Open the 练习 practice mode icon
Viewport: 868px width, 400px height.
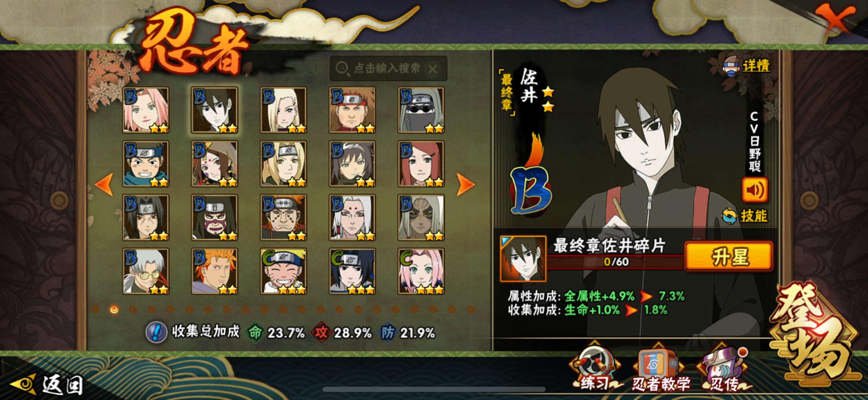point(595,367)
